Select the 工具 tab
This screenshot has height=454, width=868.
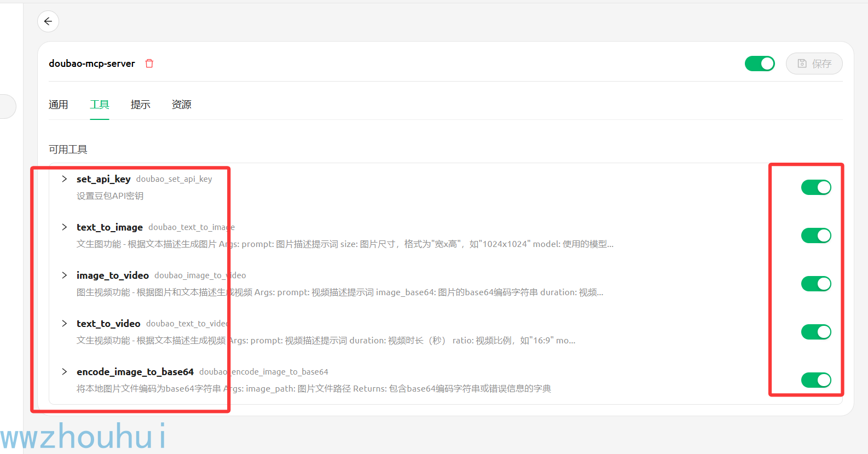pos(100,105)
